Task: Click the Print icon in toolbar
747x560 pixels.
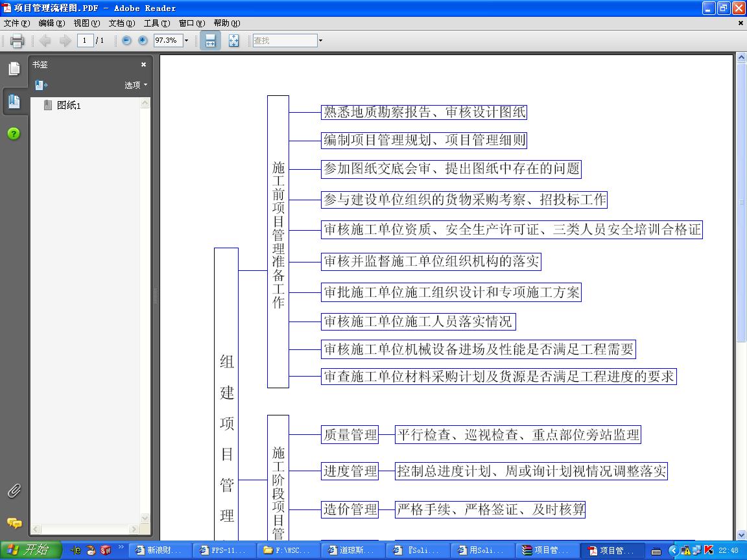Action: (17, 40)
